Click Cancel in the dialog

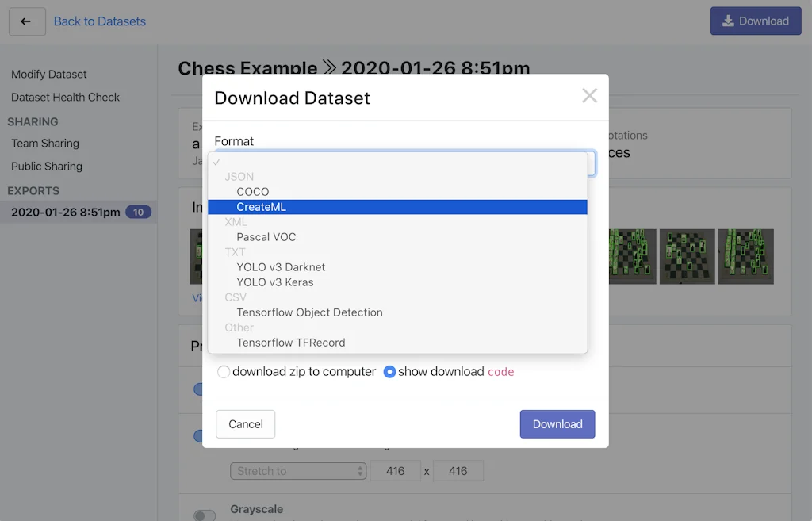tap(245, 424)
